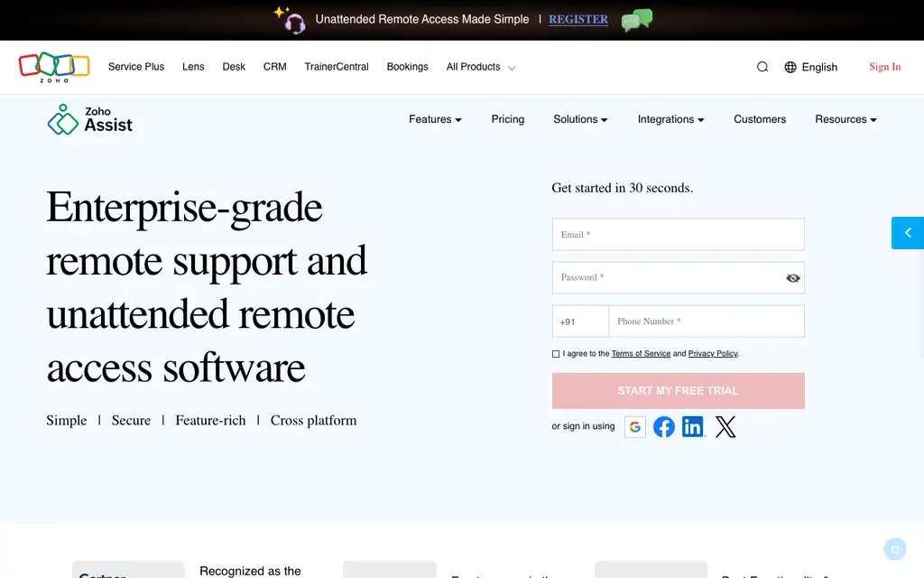
Task: Click the headset icon in top banner
Action: pos(290,20)
